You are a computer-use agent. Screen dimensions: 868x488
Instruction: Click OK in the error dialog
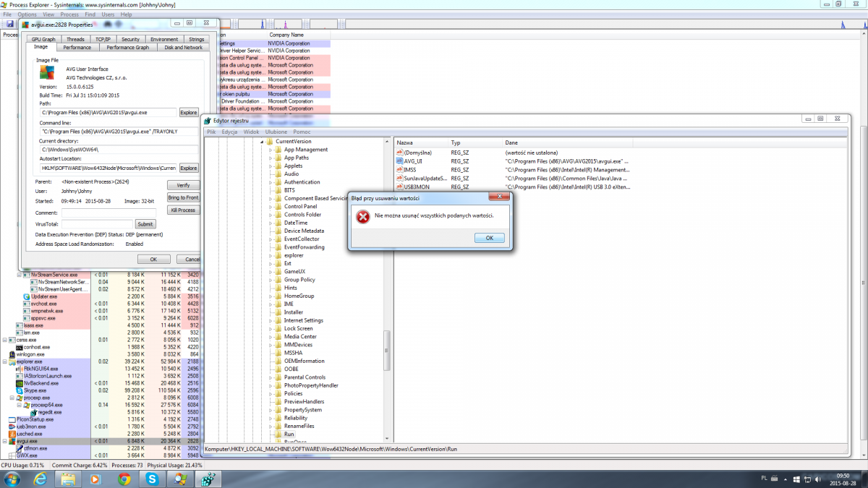tap(490, 238)
